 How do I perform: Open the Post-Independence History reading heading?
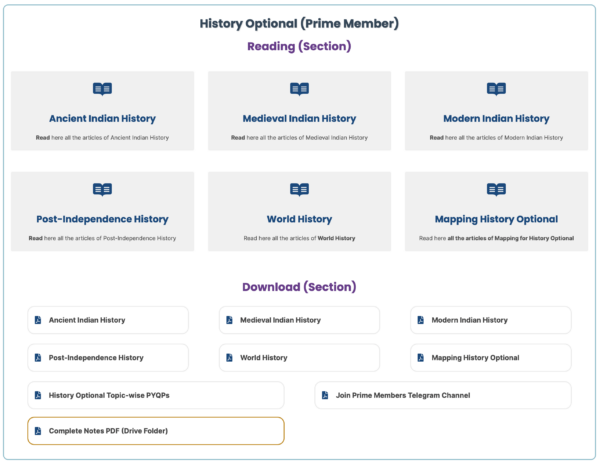click(102, 219)
